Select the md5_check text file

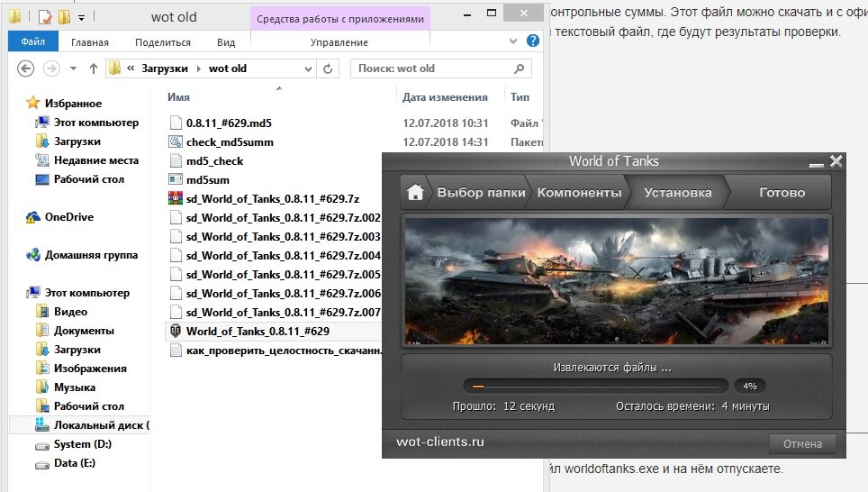coord(215,160)
